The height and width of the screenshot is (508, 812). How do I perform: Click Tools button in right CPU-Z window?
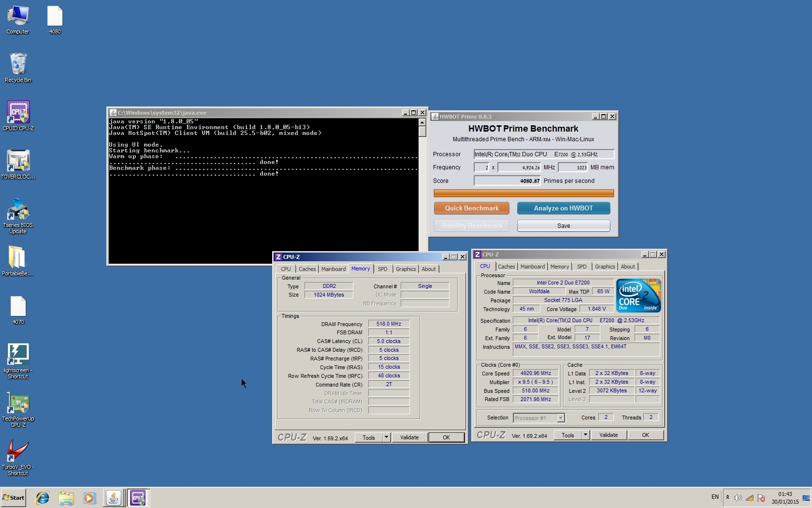click(x=568, y=435)
